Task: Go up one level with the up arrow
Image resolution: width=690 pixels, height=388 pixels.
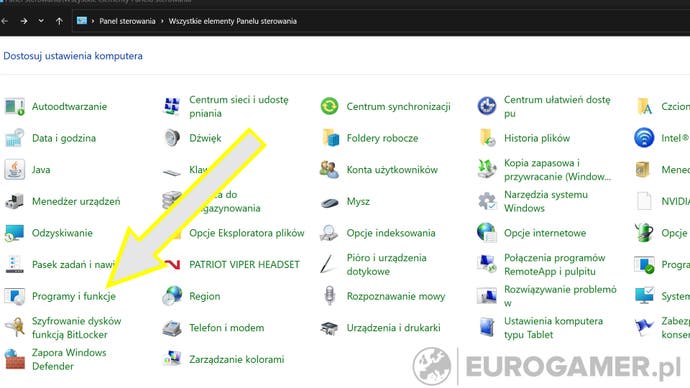Action: tap(59, 21)
